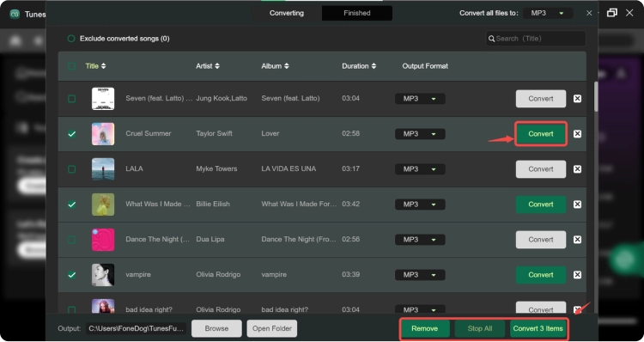Click the Seven (feat. Latto) album thumbnail

(103, 99)
